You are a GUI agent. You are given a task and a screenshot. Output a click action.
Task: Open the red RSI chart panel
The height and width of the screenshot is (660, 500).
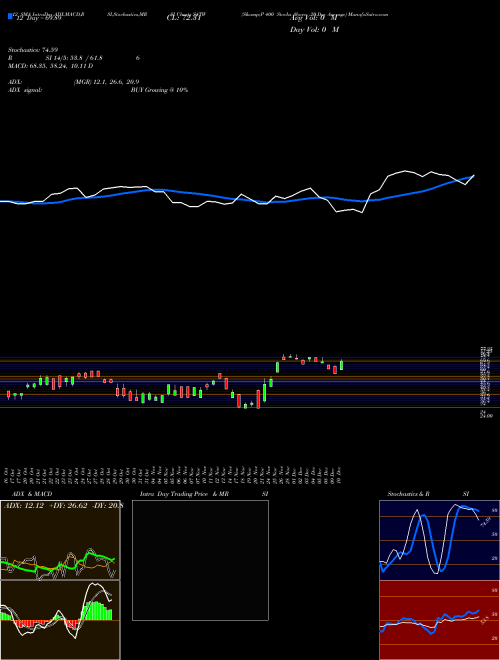[x=439, y=620]
